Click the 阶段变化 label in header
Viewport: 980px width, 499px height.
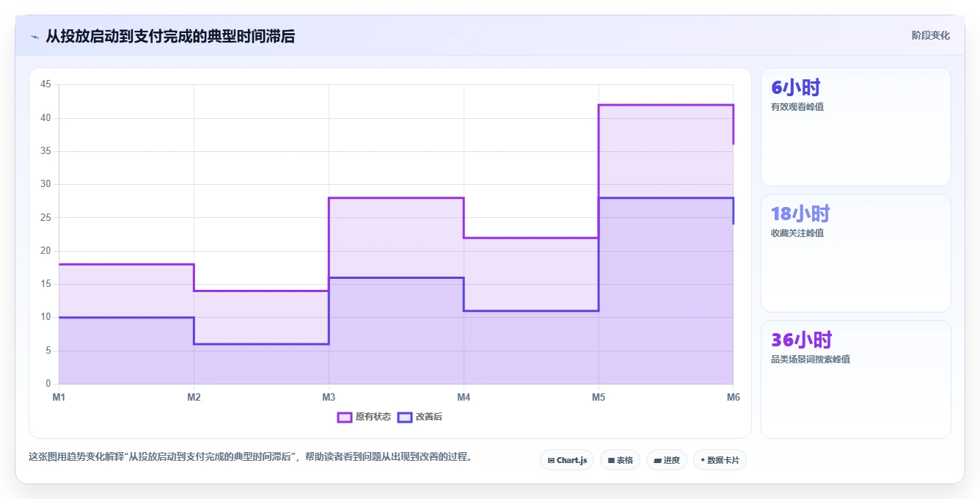930,35
